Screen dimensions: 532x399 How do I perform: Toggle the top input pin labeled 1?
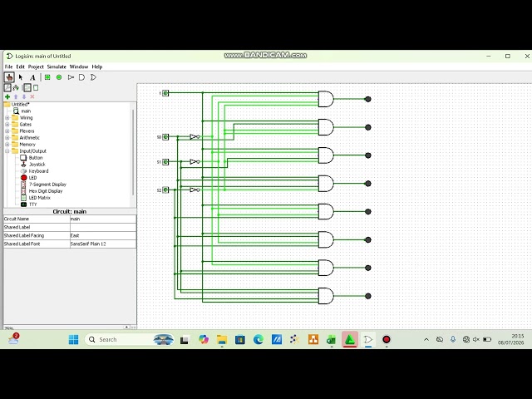165,93
